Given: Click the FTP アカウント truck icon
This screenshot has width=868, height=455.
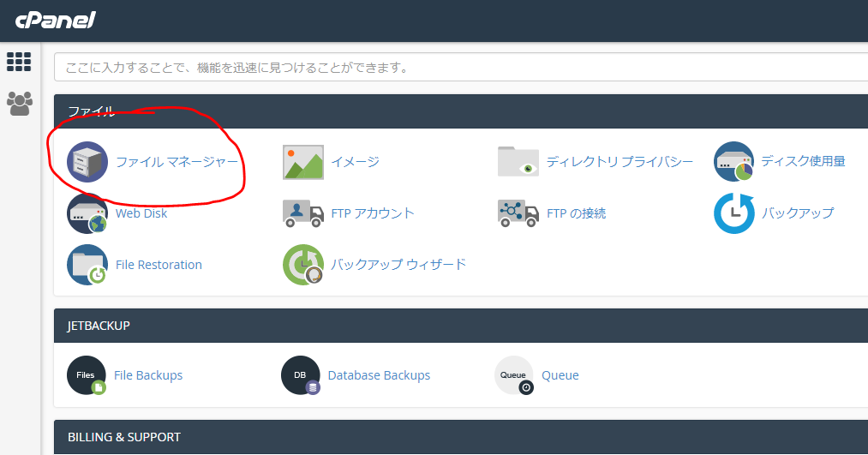Looking at the screenshot, I should (x=302, y=213).
